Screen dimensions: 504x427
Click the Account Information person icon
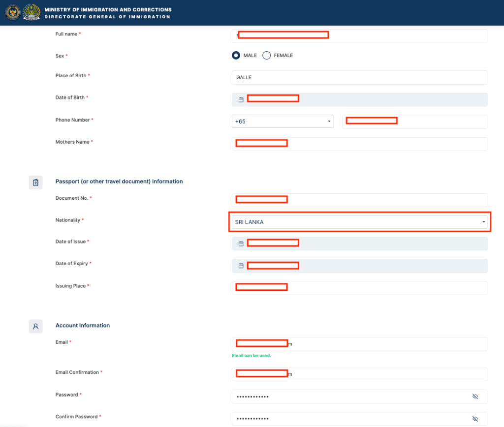point(35,327)
